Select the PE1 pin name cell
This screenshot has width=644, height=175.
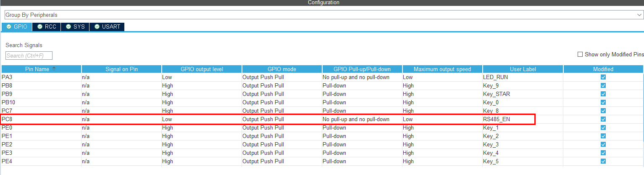pos(41,136)
